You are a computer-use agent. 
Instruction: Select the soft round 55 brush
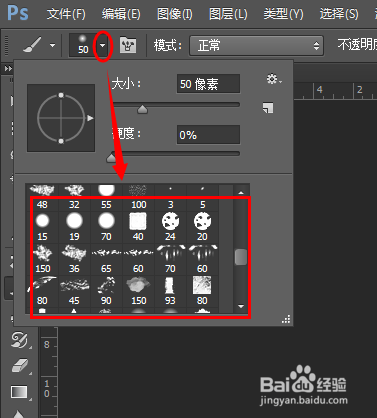coord(106,196)
